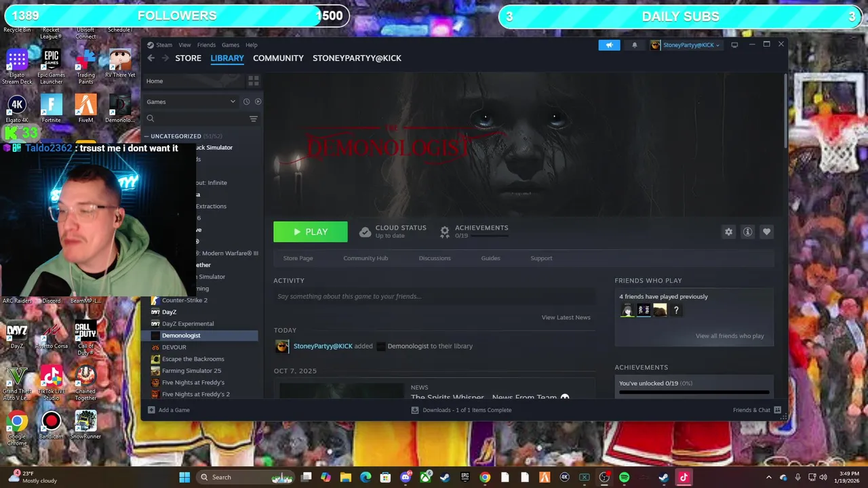Click the library search magnifier icon
868x488 pixels.
click(151, 119)
